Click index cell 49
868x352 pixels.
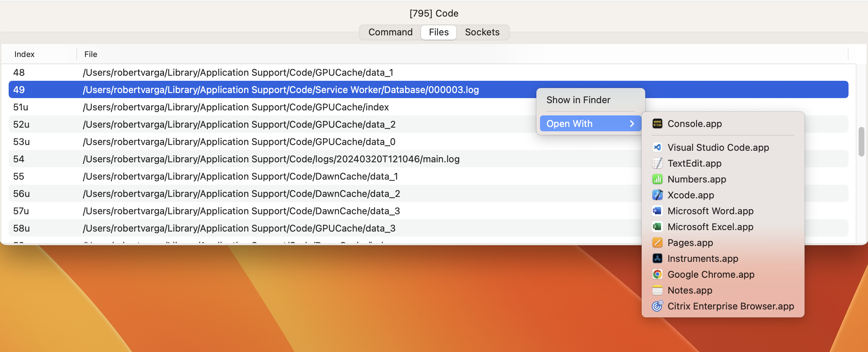[x=19, y=90]
